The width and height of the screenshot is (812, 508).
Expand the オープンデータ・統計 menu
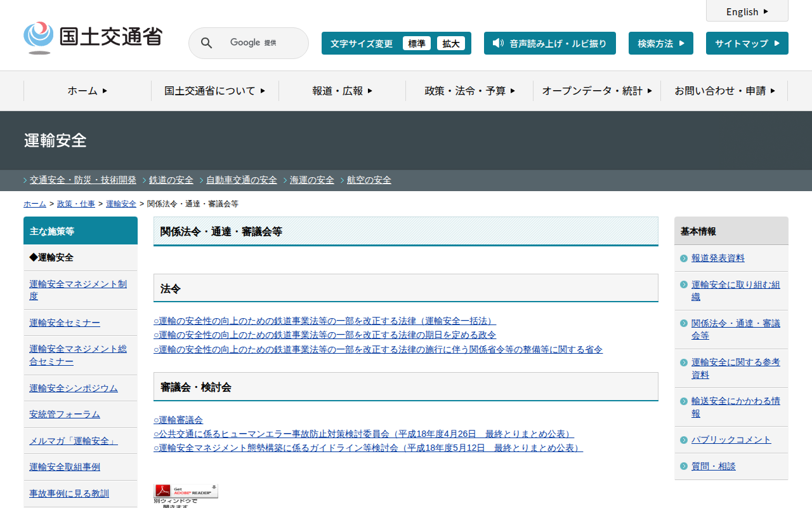coord(596,91)
